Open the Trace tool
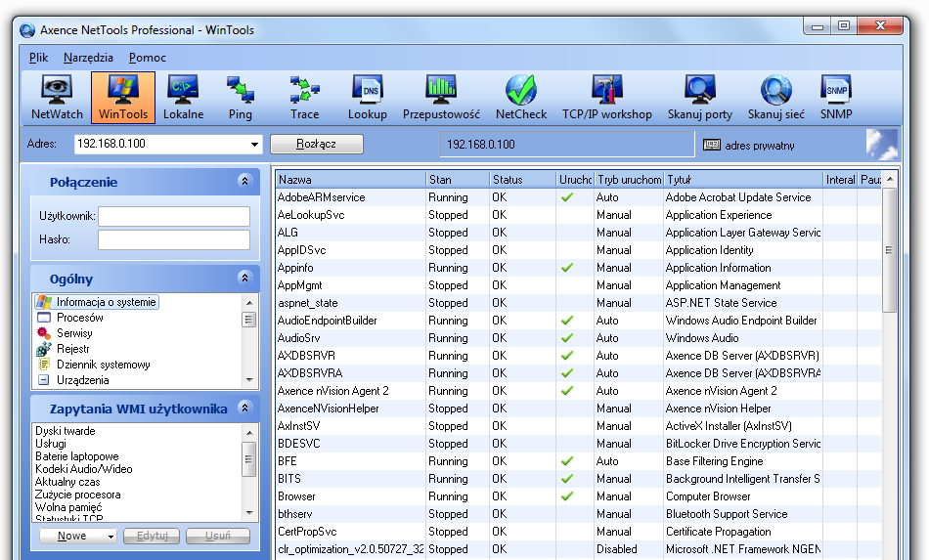The height and width of the screenshot is (560, 929). tap(304, 98)
